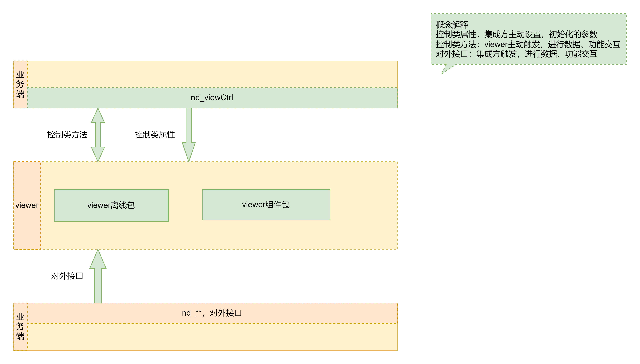Screen dimensions: 640x364
Task: Click empty yellow area above nd_viewCtrl
Action: [x=212, y=74]
